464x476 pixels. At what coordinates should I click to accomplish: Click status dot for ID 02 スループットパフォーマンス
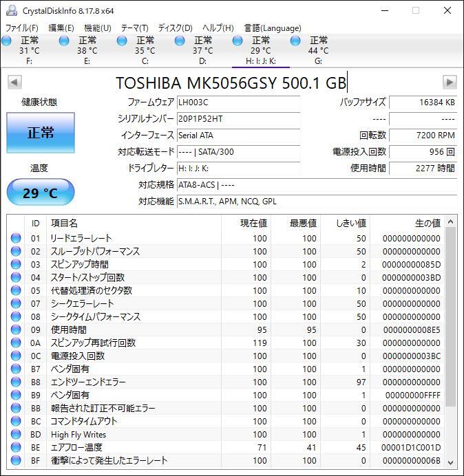16,251
